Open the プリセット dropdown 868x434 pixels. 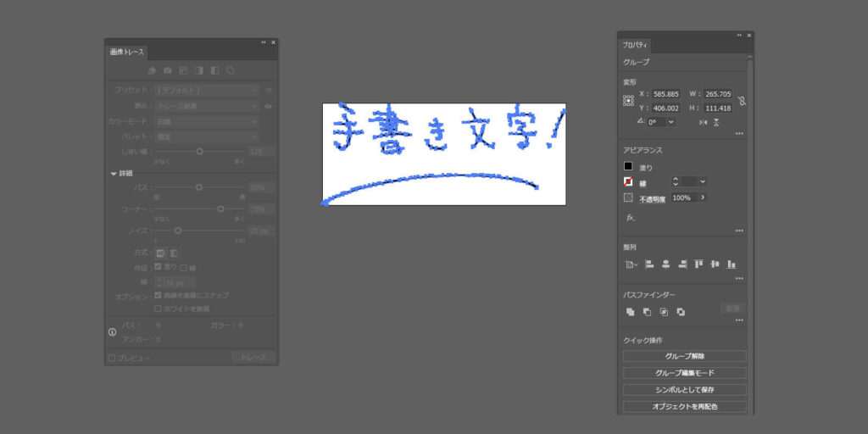207,90
